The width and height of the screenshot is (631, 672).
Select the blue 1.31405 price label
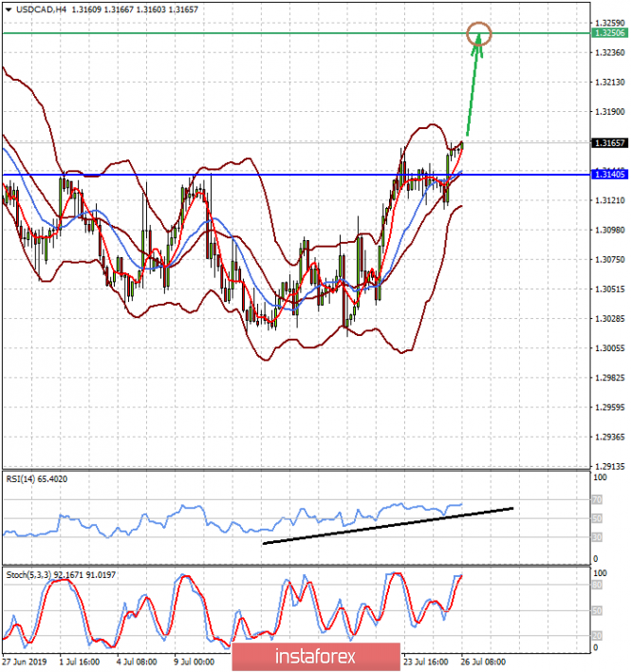pyautogui.click(x=607, y=175)
